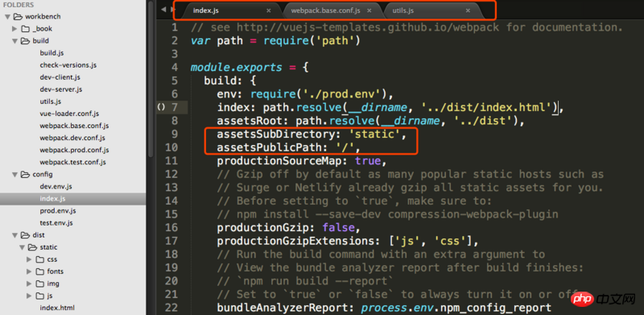Screen dimensions: 644x315
Task: Place cursor on 'assetsPublicPath' text
Action: coord(270,147)
